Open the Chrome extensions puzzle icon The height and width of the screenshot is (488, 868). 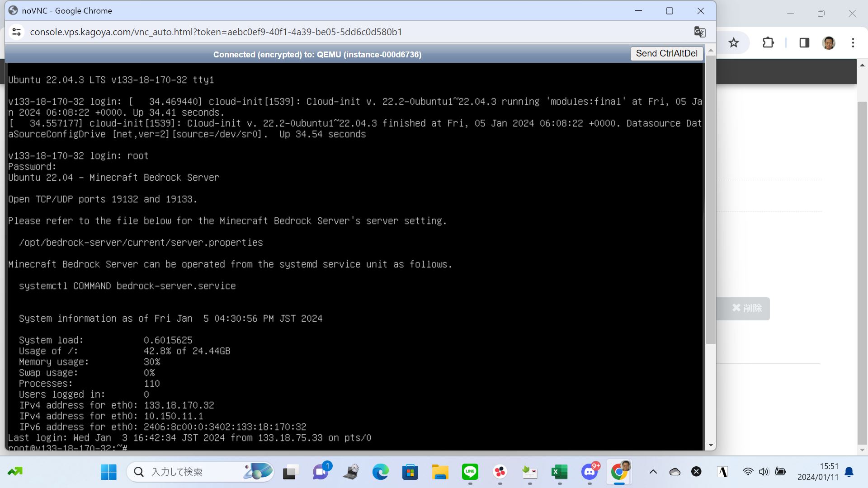pyautogui.click(x=768, y=43)
